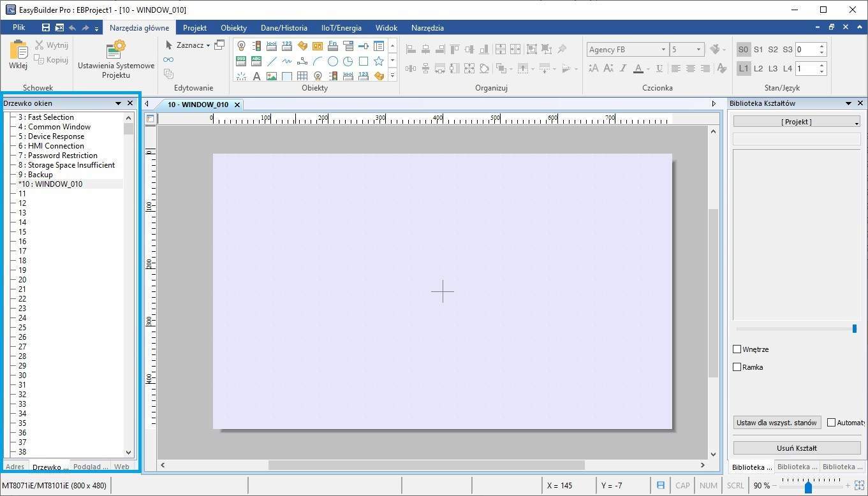This screenshot has width=868, height=496.
Task: Click the glasses find icon in Edytowanie
Action: pyautogui.click(x=168, y=59)
